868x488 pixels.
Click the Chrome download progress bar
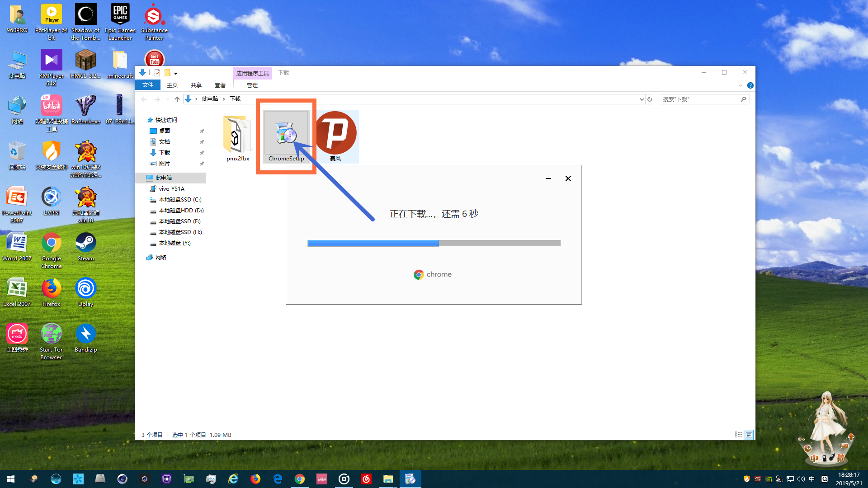pyautogui.click(x=434, y=243)
